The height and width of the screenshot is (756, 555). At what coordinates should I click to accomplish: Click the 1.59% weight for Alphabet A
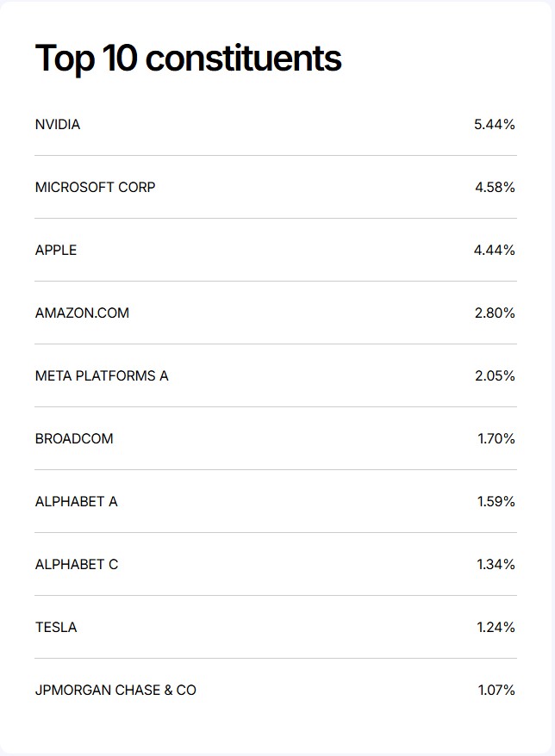pyautogui.click(x=496, y=502)
